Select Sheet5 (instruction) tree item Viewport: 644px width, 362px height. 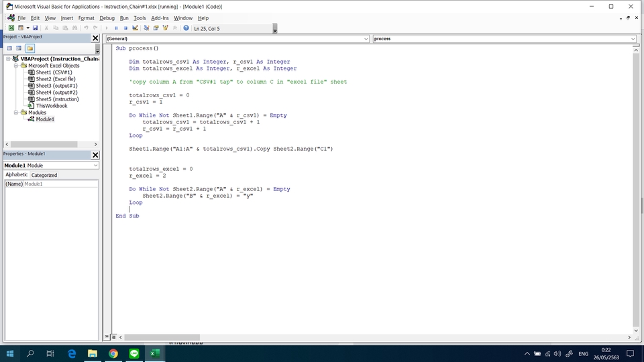pyautogui.click(x=57, y=99)
